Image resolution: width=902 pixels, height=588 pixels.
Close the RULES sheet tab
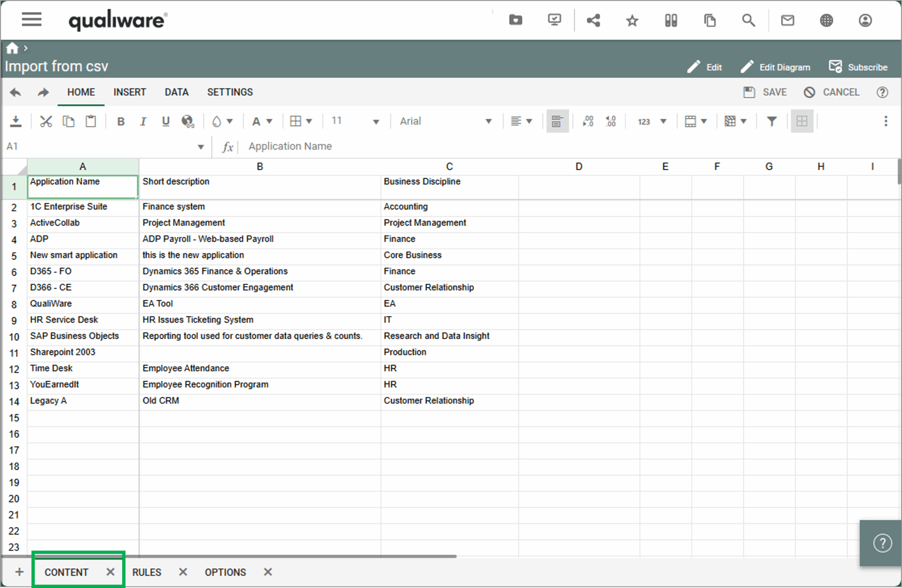183,572
